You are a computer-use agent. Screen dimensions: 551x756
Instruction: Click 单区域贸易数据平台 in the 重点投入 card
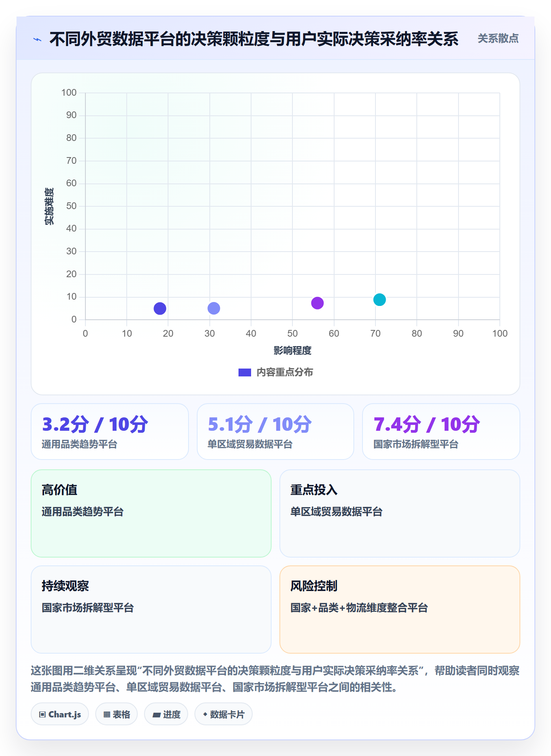(x=337, y=511)
